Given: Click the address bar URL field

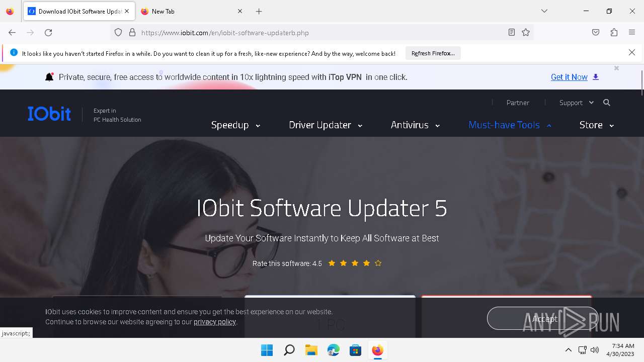Looking at the screenshot, I should [322, 32].
